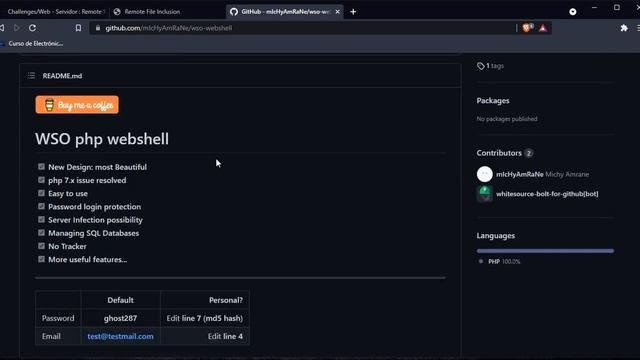640x360 pixels.
Task: Switch to the Challenges/Web Servidor tab
Action: click(55, 11)
